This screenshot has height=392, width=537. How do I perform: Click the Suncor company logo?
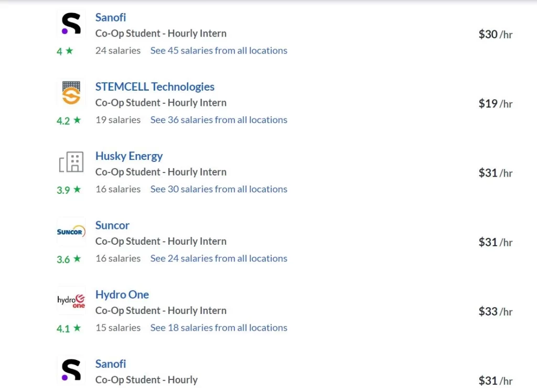tap(71, 232)
